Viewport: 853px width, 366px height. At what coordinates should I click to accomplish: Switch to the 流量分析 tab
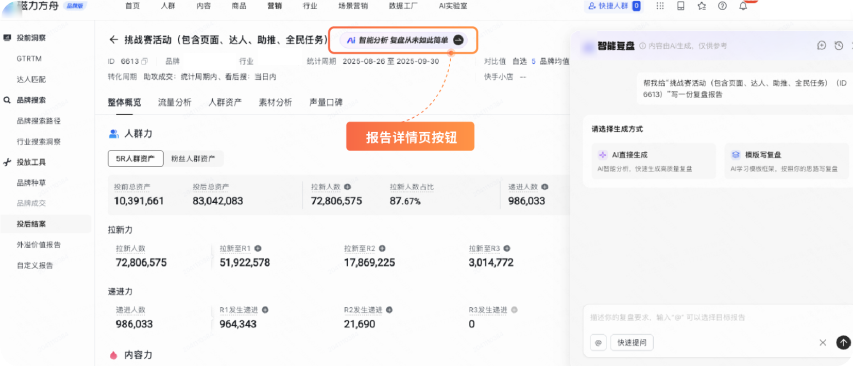(175, 102)
